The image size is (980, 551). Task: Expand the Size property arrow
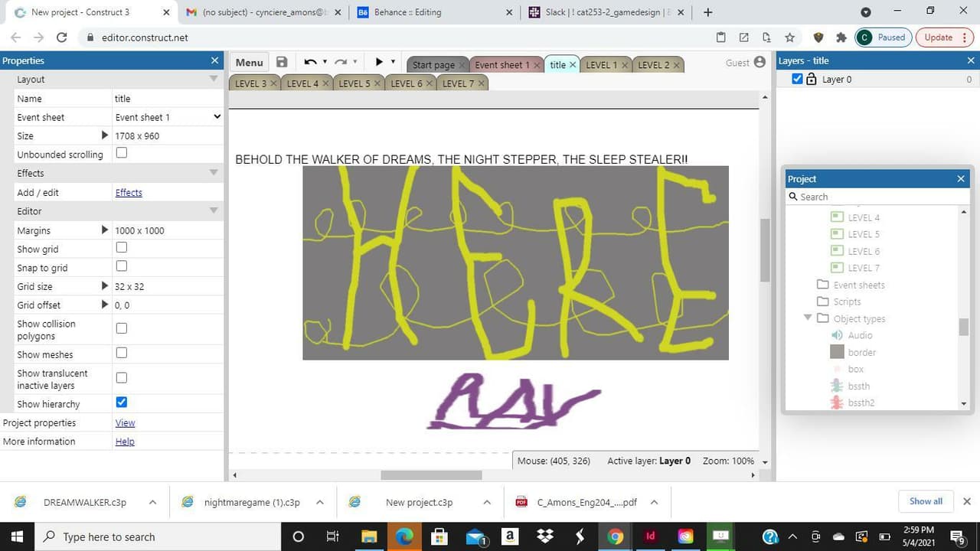[x=105, y=135]
